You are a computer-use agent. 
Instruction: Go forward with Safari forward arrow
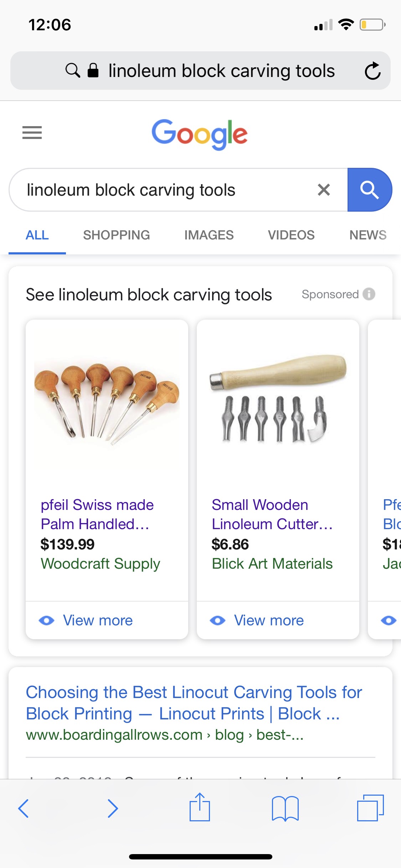113,808
